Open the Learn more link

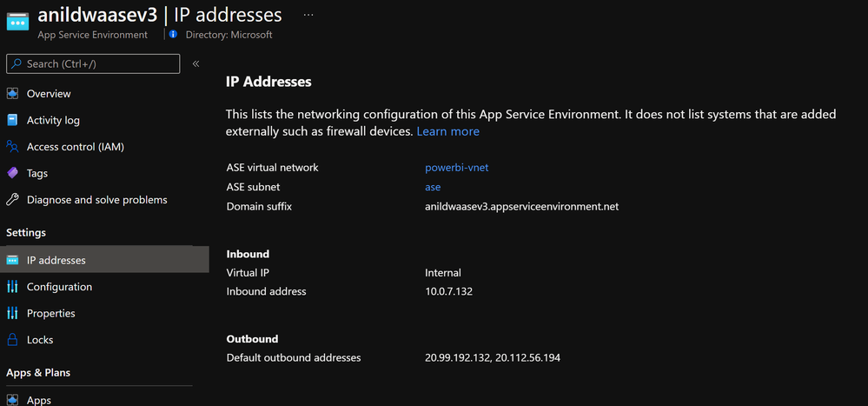447,131
